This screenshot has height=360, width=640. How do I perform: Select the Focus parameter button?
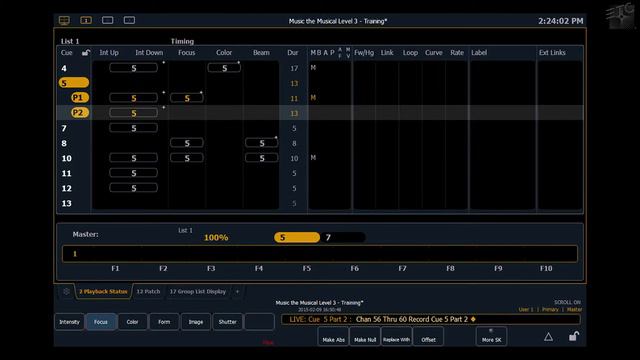tap(101, 322)
